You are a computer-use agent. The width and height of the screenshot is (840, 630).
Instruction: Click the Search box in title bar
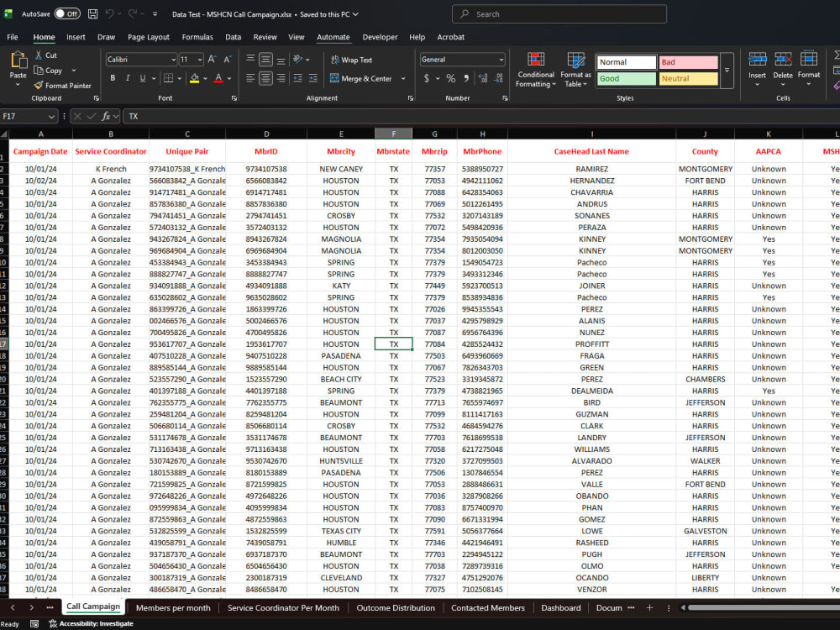pos(559,14)
